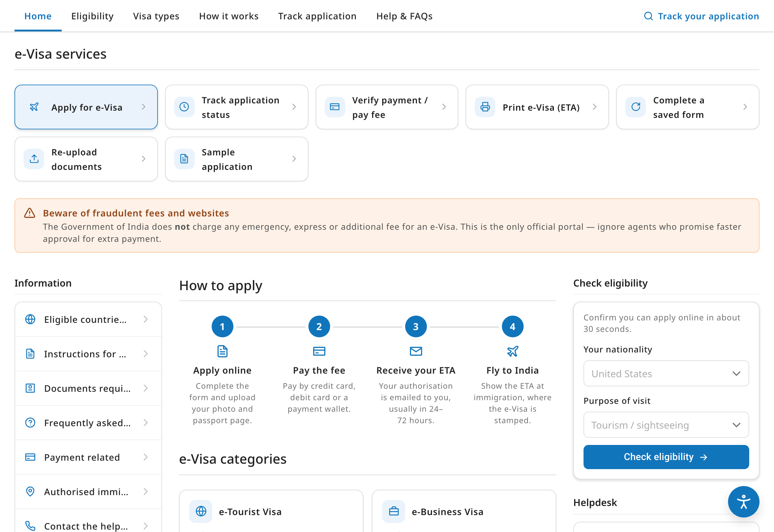774x532 pixels.
Task: Click the chevron on Sample application card
Action: [294, 159]
